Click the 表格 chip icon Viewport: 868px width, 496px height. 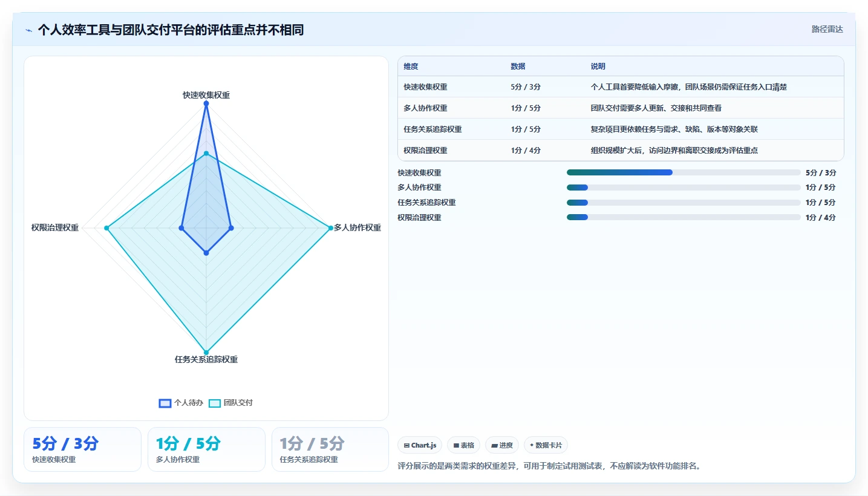(456, 445)
